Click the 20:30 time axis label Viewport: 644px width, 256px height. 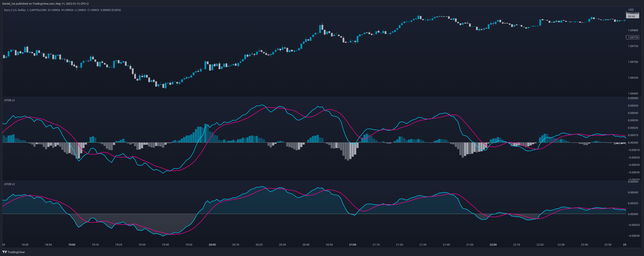(283, 245)
